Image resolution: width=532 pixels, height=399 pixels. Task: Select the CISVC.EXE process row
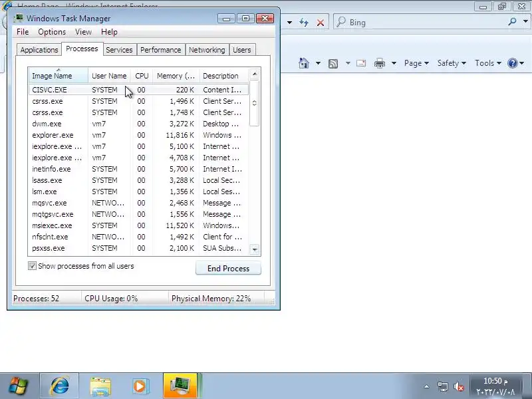138,90
